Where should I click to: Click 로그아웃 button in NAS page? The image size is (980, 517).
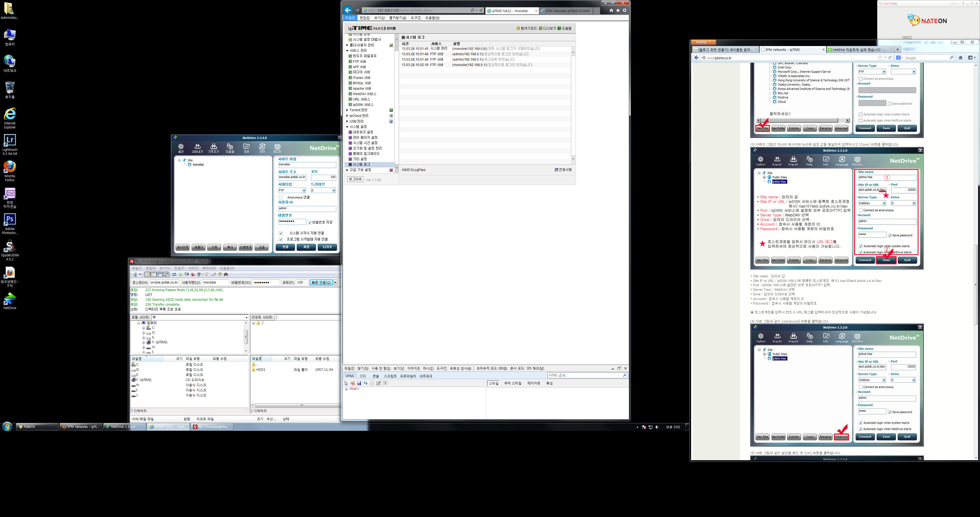click(x=355, y=179)
